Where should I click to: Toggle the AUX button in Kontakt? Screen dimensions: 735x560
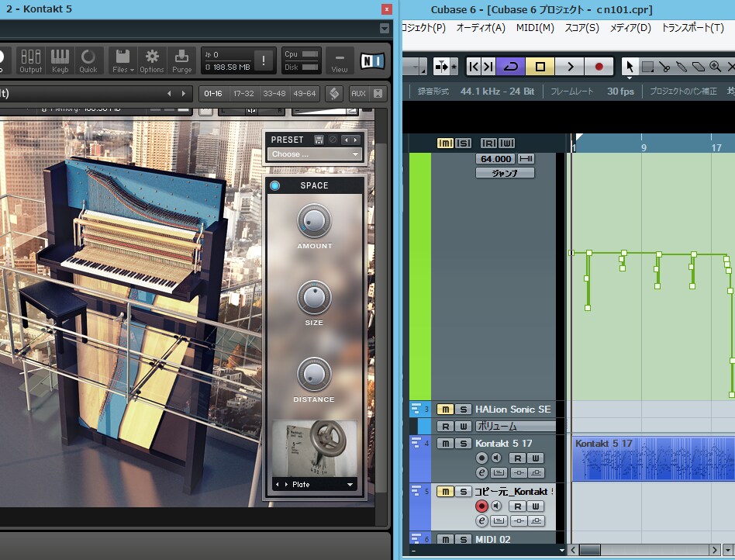[358, 93]
